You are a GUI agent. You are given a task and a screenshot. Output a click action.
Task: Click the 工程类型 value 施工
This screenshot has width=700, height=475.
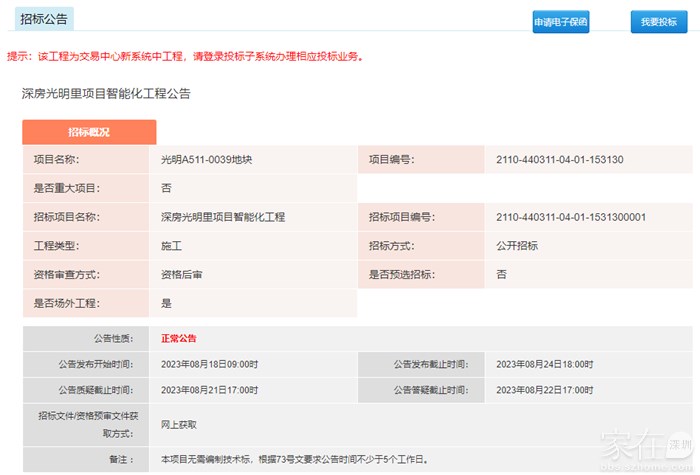[x=171, y=245]
